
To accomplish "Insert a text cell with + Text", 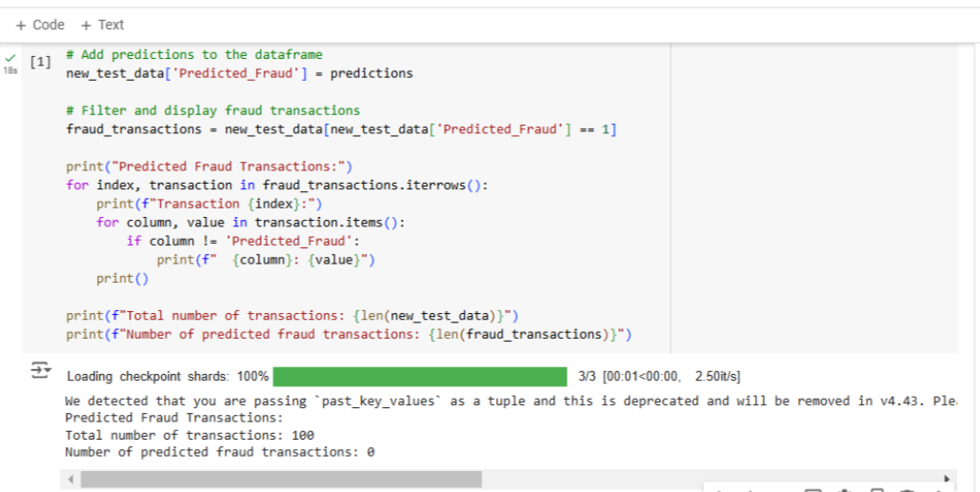I will [103, 25].
